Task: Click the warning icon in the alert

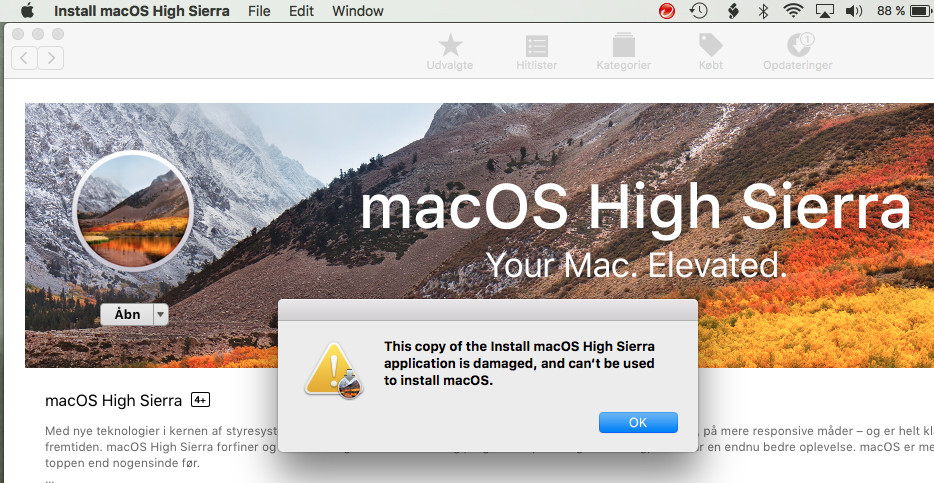Action: coord(334,370)
